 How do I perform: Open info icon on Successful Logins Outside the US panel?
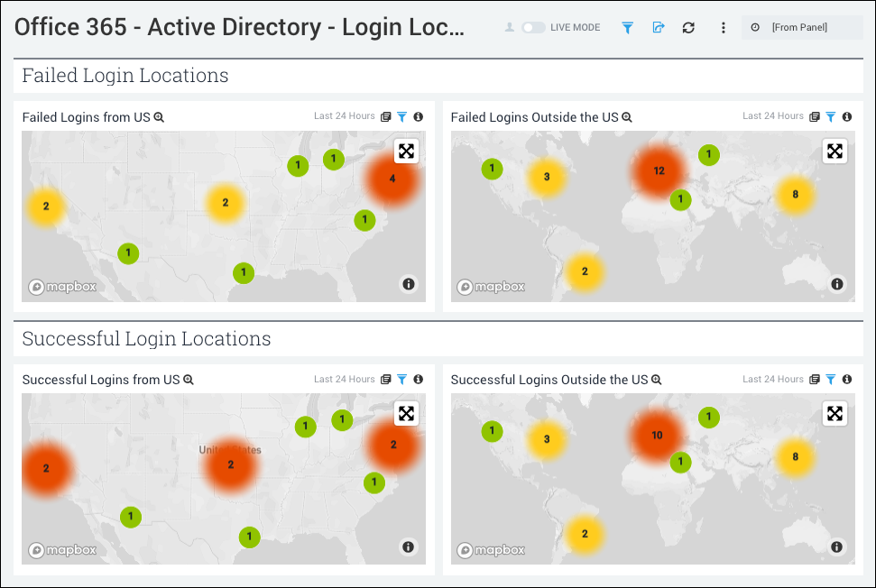coord(846,379)
